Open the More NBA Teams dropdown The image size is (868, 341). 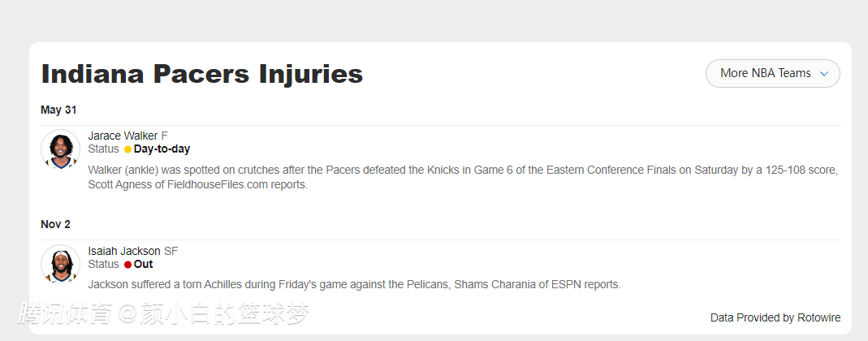(765, 73)
